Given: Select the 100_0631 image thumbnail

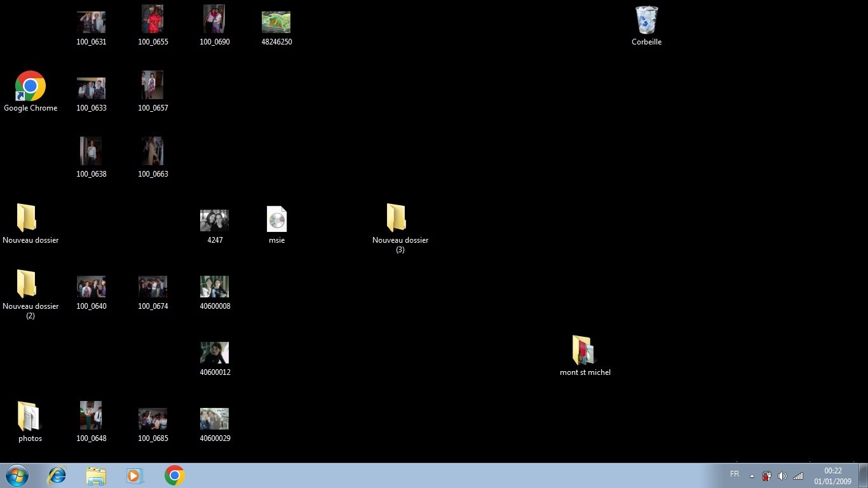Looking at the screenshot, I should (91, 19).
